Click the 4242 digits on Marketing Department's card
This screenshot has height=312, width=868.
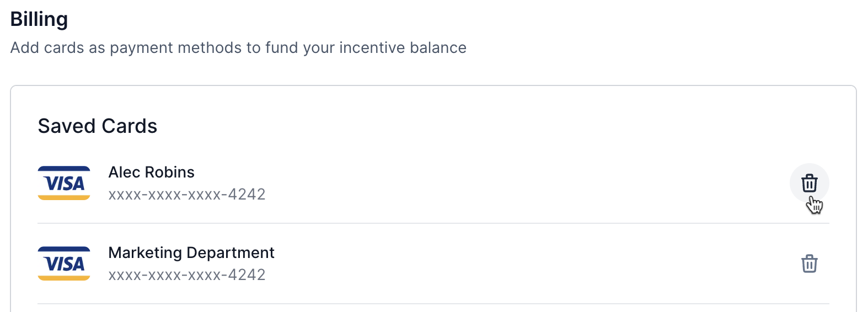pos(247,275)
